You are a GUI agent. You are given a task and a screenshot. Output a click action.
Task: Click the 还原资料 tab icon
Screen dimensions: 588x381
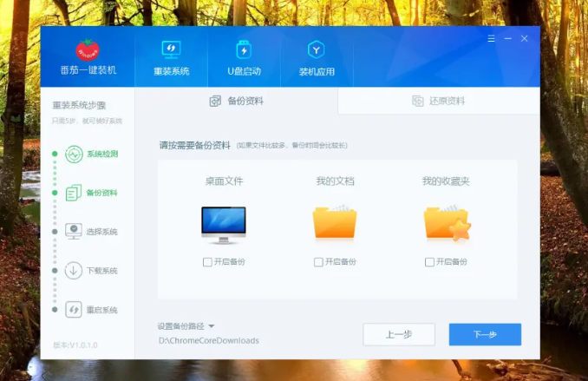(x=418, y=101)
